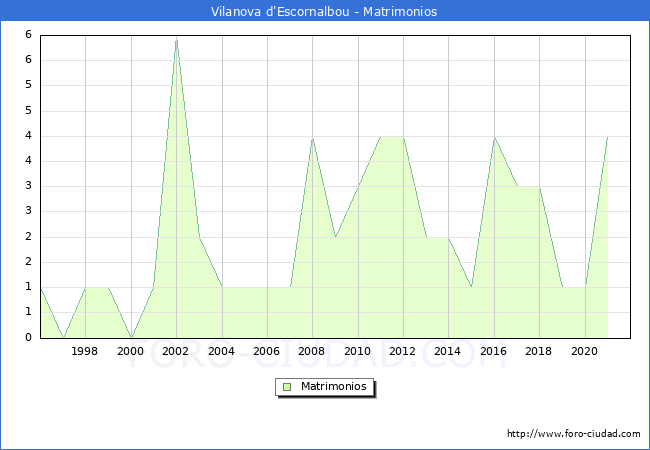Click the 2018 x-axis label
Image resolution: width=650 pixels, height=450 pixels.
point(538,351)
